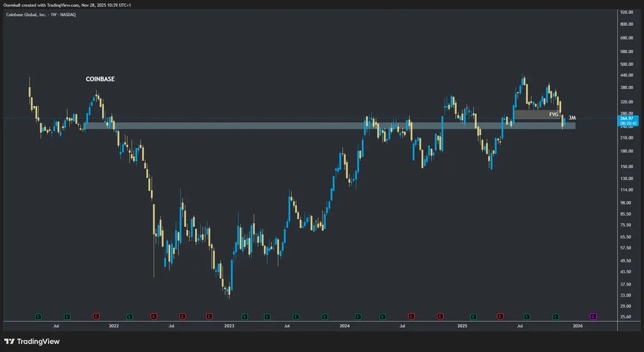Click the 2022 time axis label

tap(113, 326)
